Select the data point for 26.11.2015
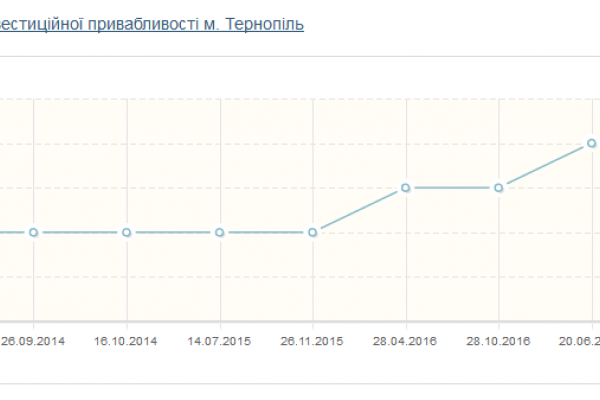 312,232
